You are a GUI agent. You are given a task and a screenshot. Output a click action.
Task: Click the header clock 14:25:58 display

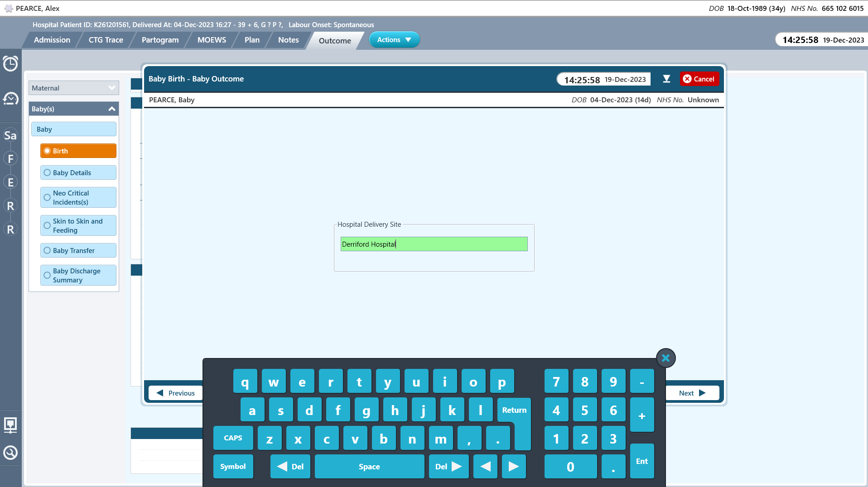(x=822, y=40)
